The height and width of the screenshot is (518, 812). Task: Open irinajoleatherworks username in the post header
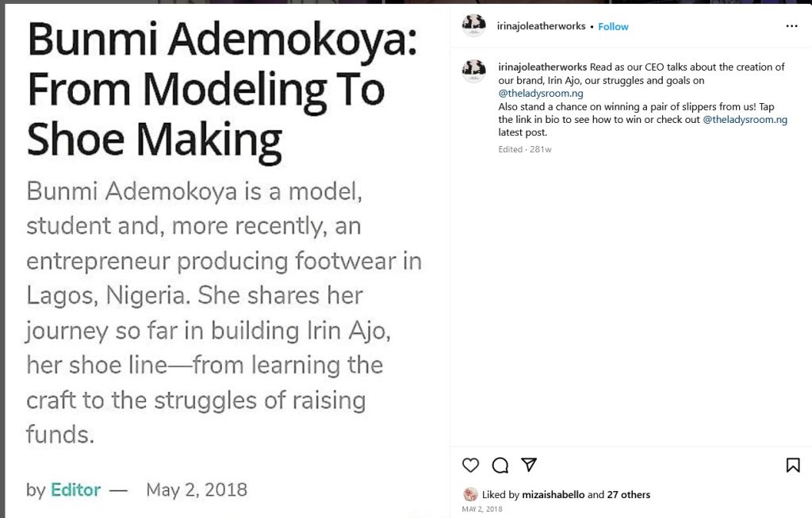click(542, 26)
